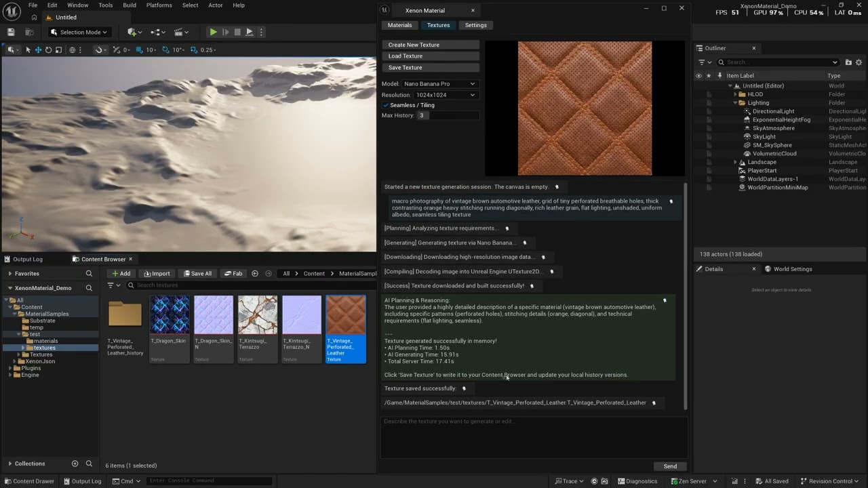Image resolution: width=868 pixels, height=488 pixels.
Task: Collapse the Lighting folder in Outliner
Action: [735, 103]
